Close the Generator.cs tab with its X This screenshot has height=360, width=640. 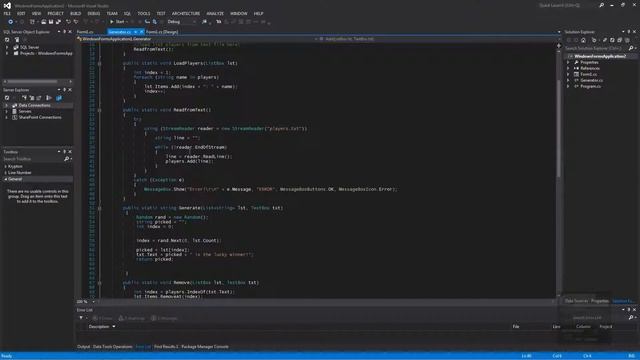(x=141, y=32)
